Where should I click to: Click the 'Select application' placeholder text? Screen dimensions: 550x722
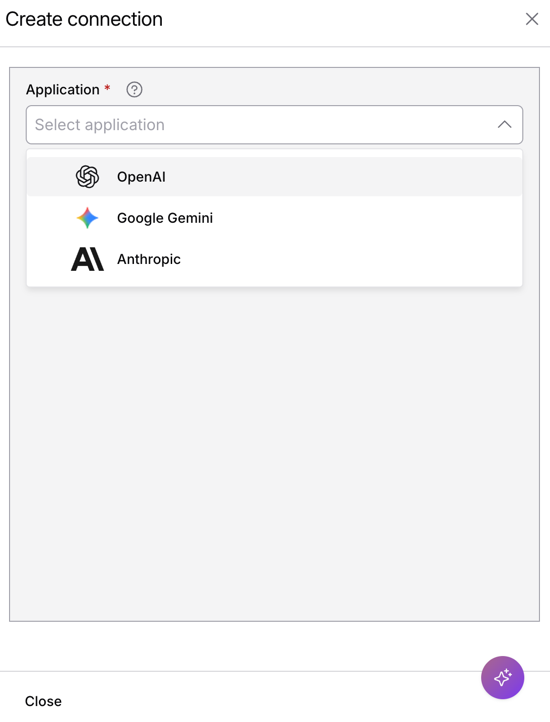click(x=99, y=125)
